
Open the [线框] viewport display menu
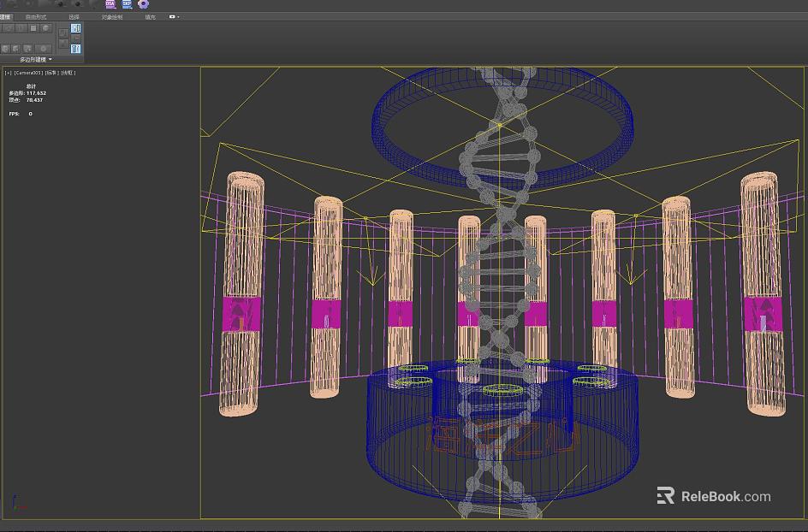point(68,74)
